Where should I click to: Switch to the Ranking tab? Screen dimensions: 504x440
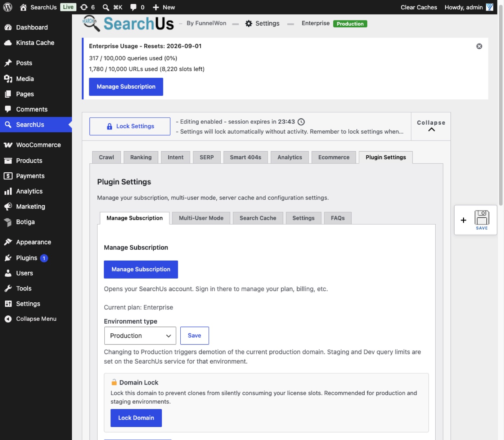[141, 157]
